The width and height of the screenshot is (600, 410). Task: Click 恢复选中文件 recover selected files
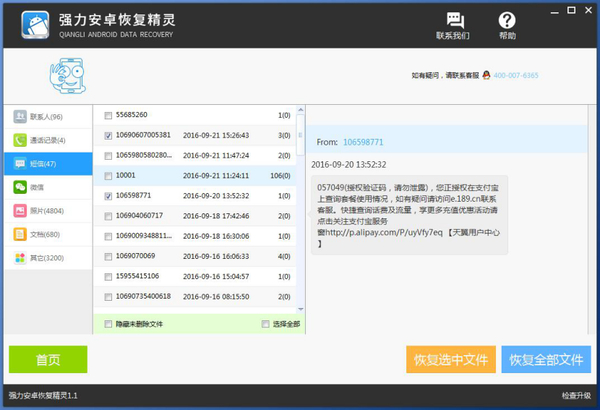pos(450,360)
